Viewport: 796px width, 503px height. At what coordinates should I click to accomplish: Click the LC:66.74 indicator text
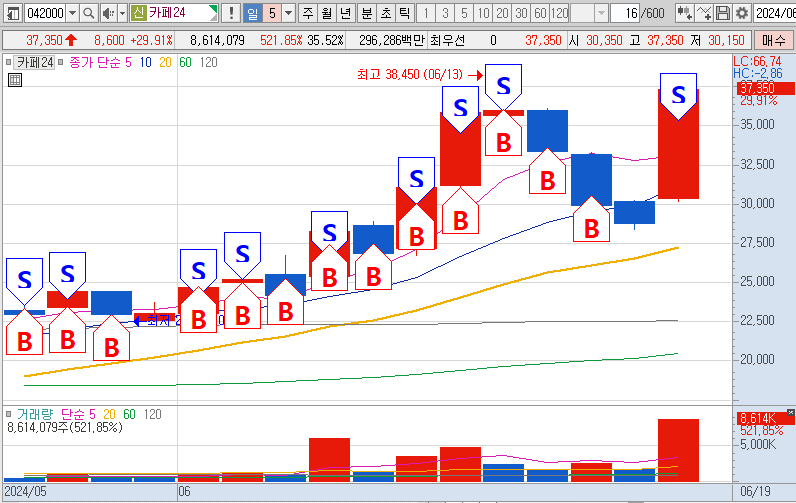point(757,61)
